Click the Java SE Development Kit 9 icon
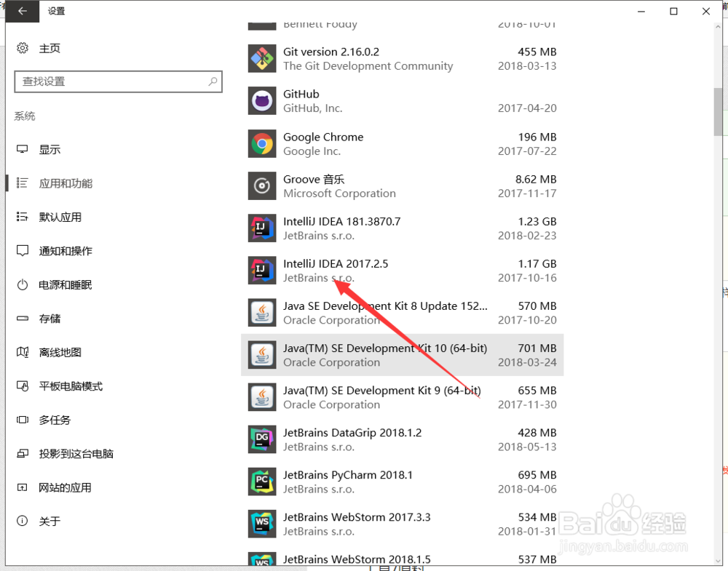 pos(262,397)
